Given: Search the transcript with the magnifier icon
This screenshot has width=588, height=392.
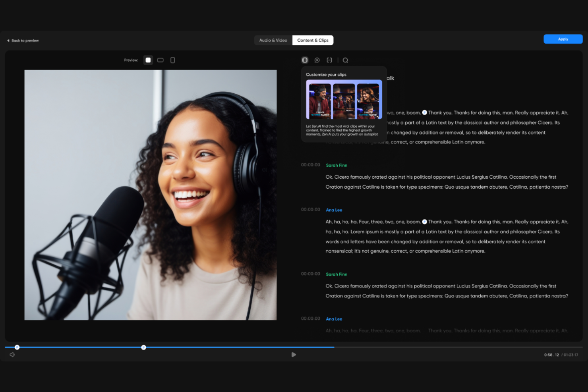Looking at the screenshot, I should [x=345, y=60].
